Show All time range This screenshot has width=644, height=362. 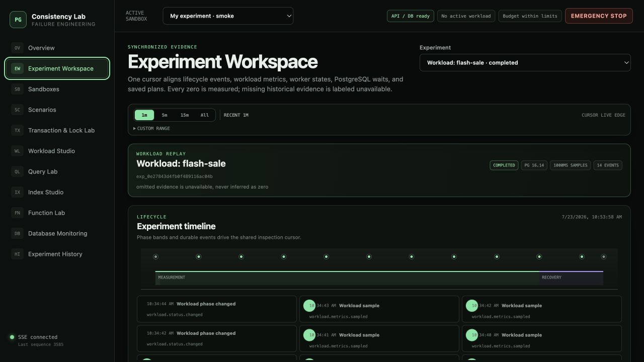point(205,115)
